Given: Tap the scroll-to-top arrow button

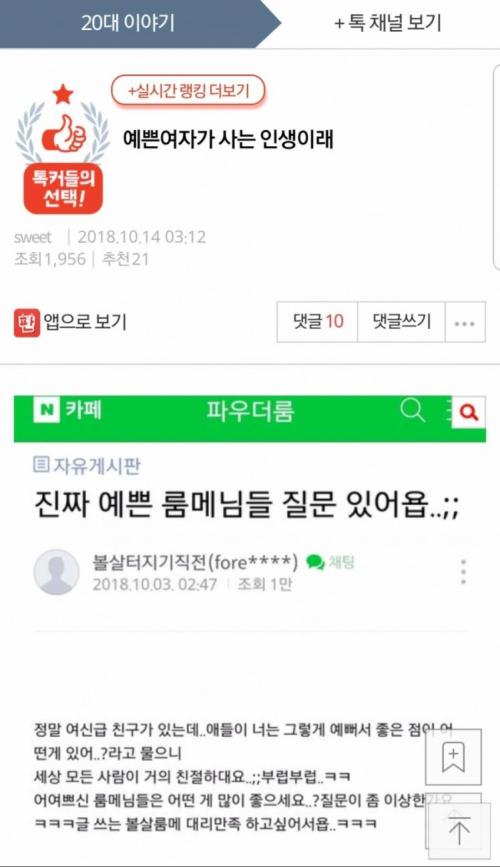Looking at the screenshot, I should [x=459, y=827].
